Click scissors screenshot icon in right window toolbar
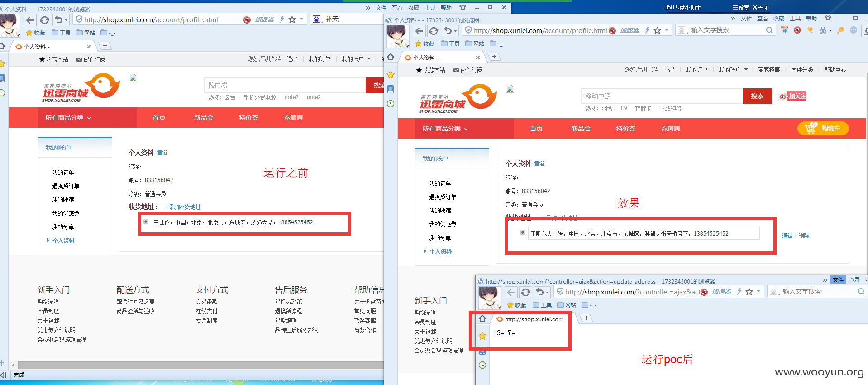This screenshot has height=385, width=868. 822,30
